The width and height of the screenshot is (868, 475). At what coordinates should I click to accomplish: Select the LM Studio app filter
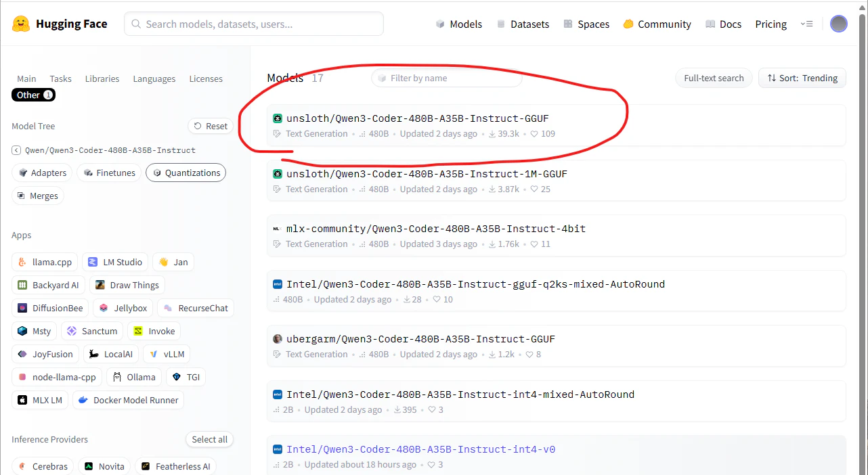tap(115, 262)
